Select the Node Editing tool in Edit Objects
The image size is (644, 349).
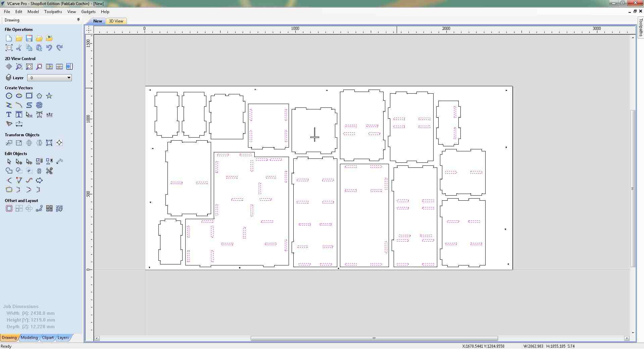[x=19, y=161]
